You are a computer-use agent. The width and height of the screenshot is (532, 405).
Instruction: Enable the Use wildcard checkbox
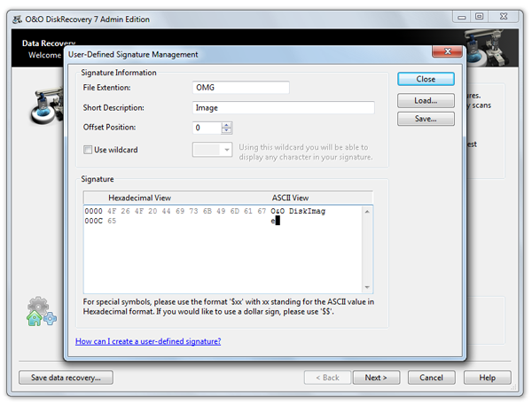click(x=87, y=150)
